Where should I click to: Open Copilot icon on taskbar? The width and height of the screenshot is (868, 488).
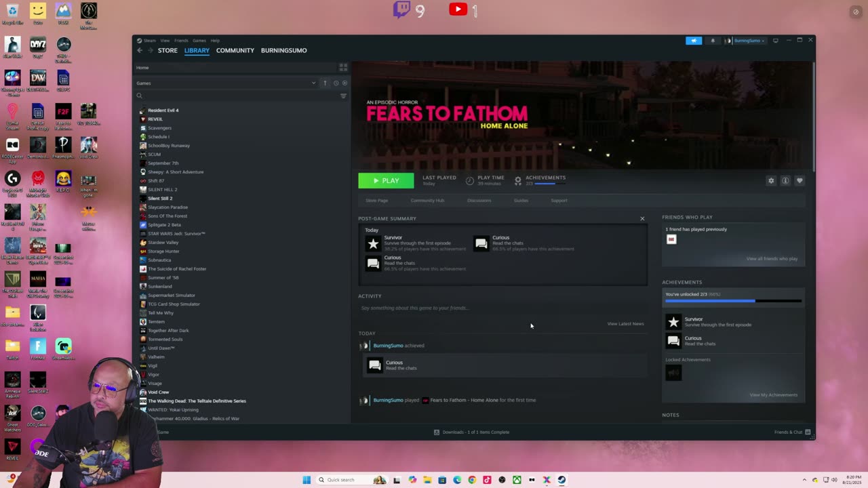(412, 480)
